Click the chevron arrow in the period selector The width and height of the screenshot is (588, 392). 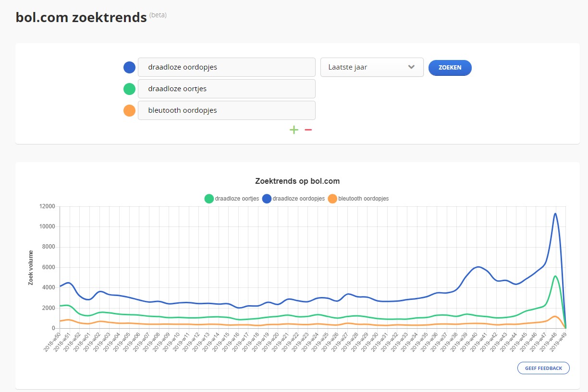click(411, 67)
